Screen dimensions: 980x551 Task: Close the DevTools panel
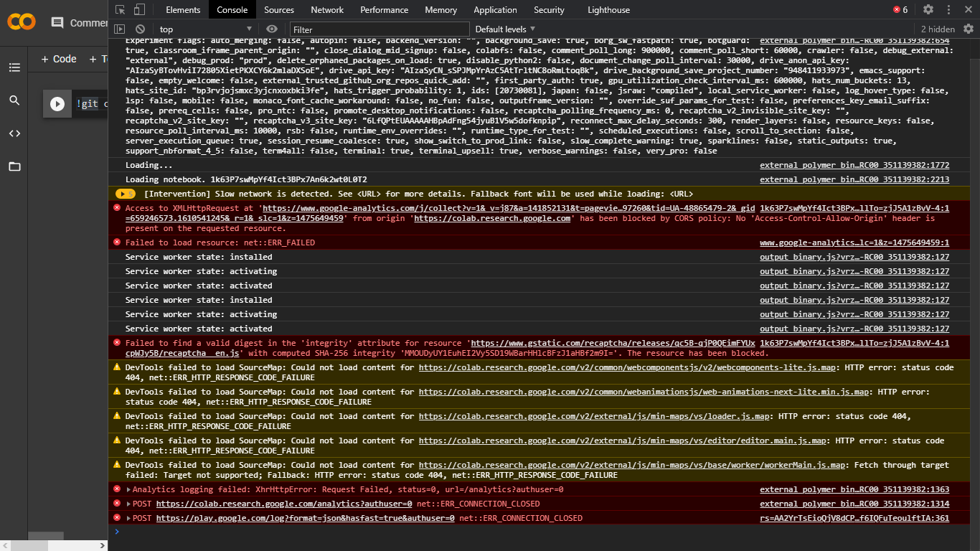tap(968, 10)
